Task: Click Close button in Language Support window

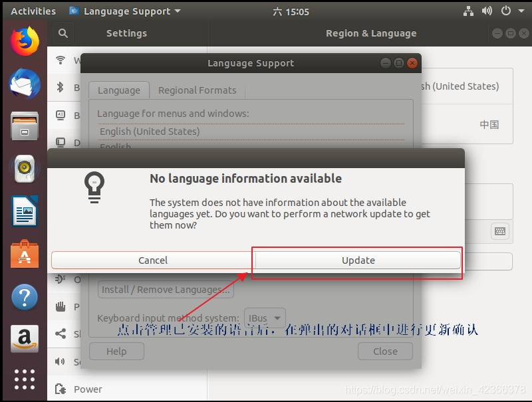Action: point(385,351)
